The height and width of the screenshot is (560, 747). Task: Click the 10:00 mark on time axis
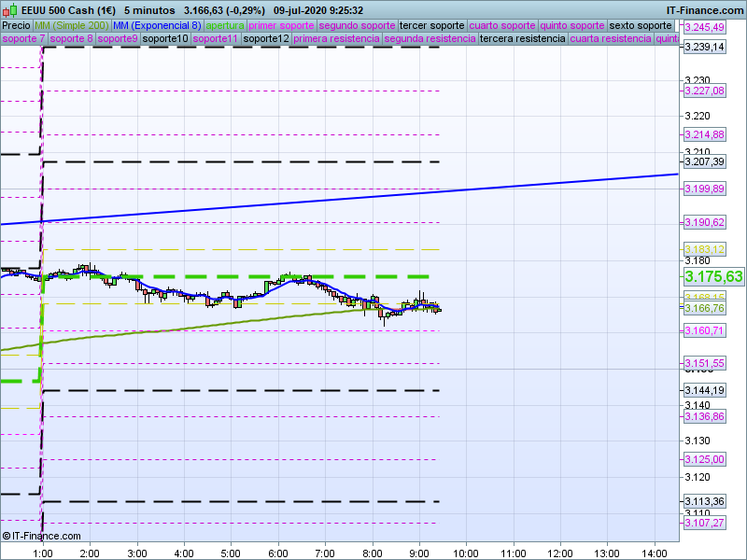(x=465, y=553)
